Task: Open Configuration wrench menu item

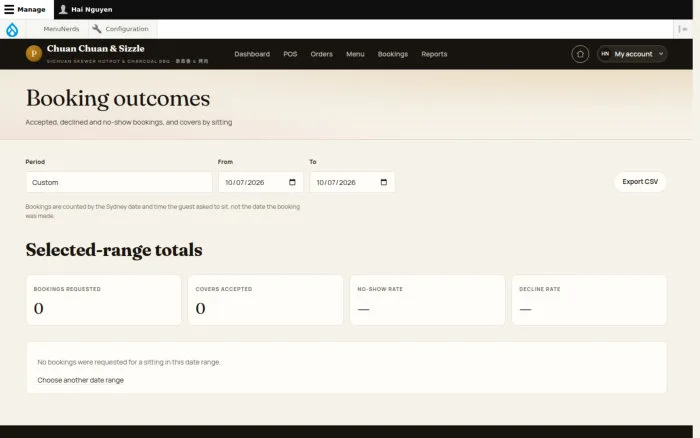Action: point(121,29)
